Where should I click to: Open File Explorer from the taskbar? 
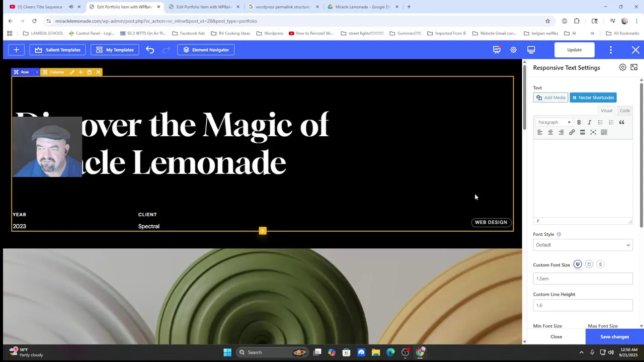click(376, 352)
